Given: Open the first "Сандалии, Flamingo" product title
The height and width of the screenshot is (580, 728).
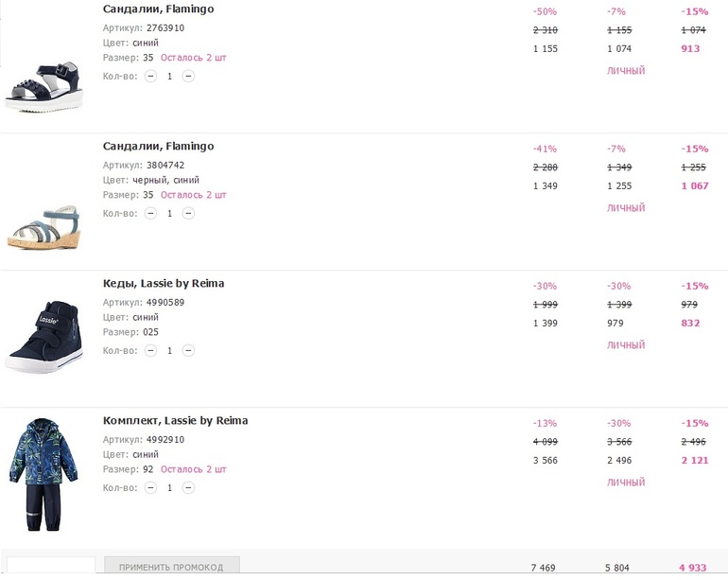Looking at the screenshot, I should click(158, 9).
